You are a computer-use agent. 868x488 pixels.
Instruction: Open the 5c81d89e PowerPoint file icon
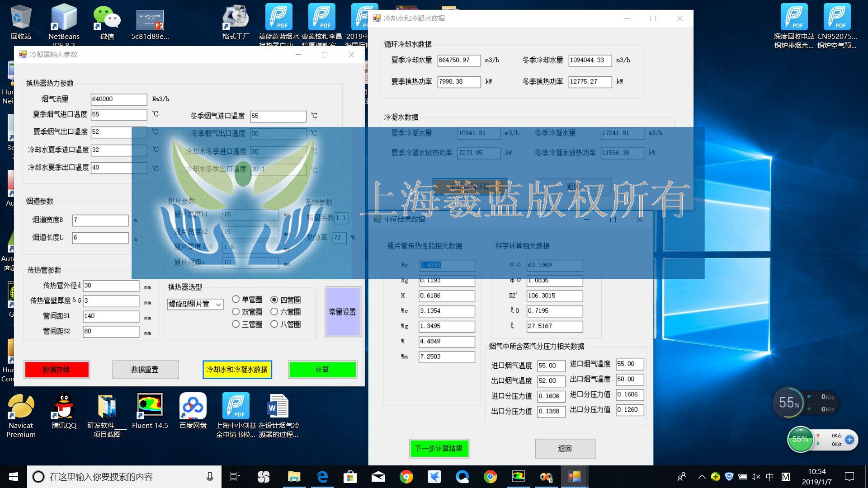150,23
